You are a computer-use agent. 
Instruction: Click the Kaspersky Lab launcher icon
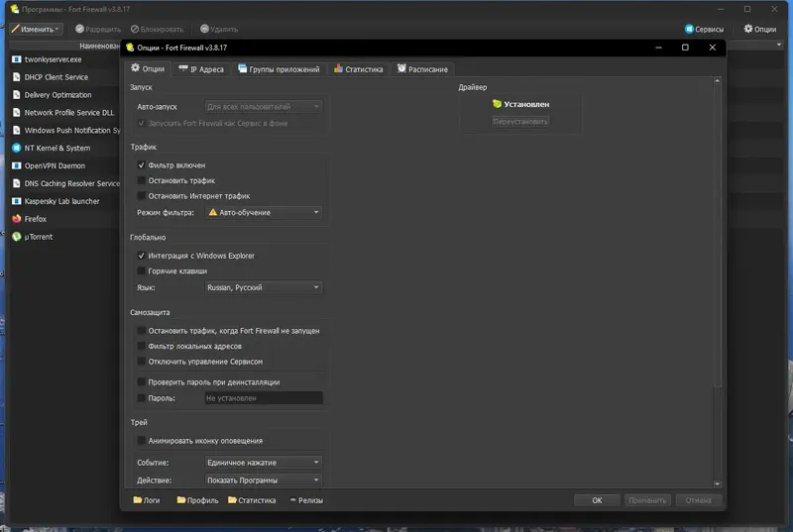[x=16, y=200]
